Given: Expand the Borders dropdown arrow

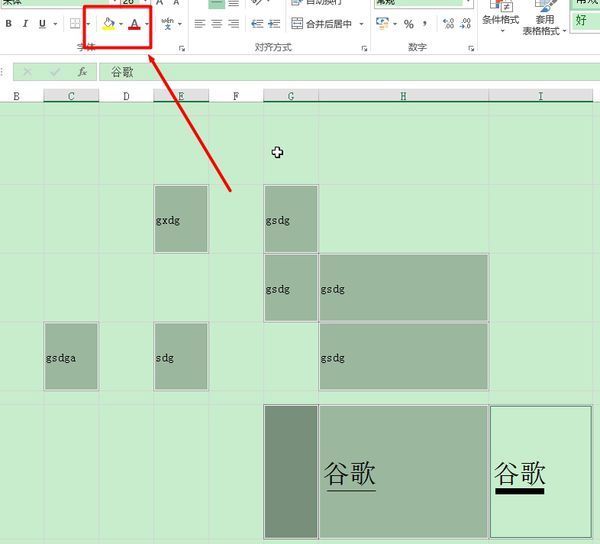Looking at the screenshot, I should click(x=88, y=24).
